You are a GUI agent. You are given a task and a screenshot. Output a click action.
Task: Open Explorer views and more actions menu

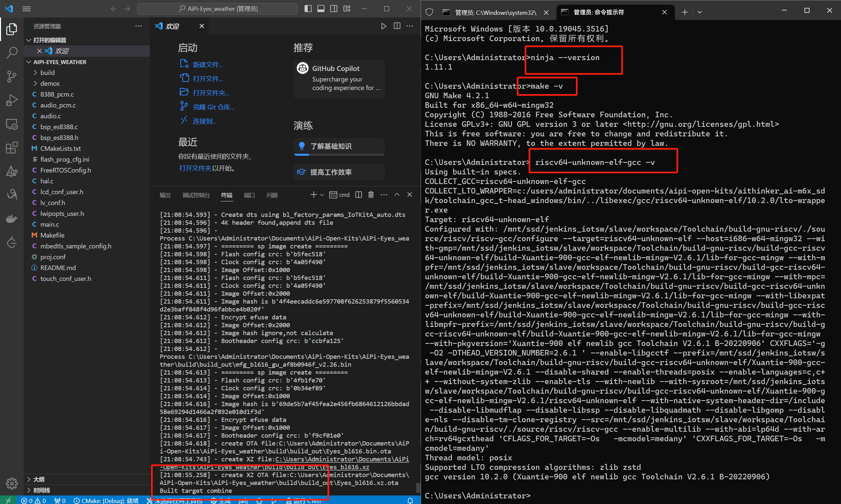[138, 26]
